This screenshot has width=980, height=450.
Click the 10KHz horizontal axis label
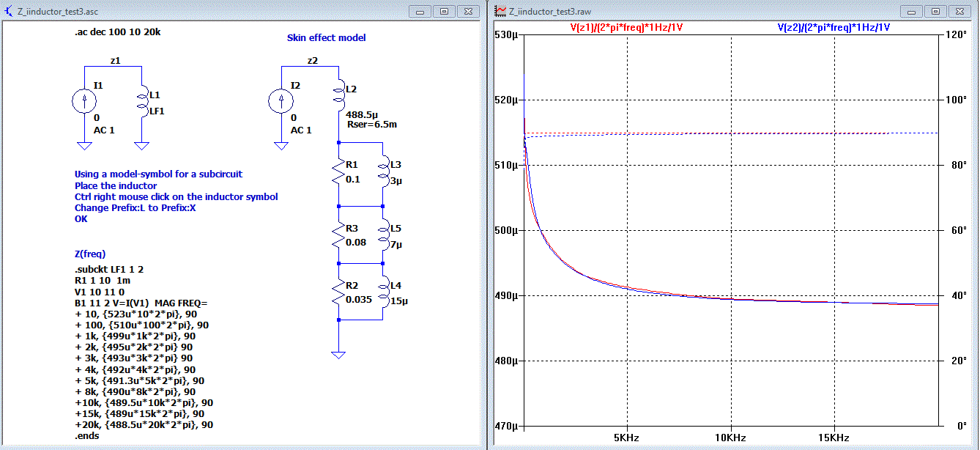pos(731,438)
